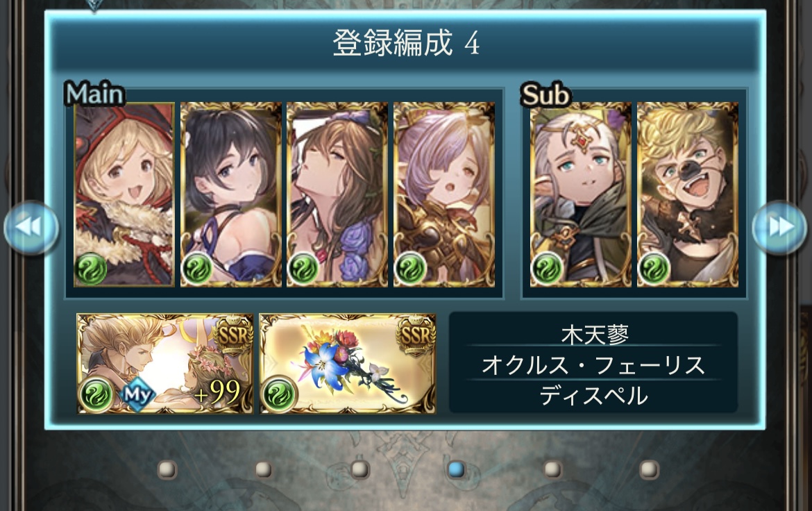Click wind element icon on bouquet weapon
The image size is (812, 511).
(280, 394)
